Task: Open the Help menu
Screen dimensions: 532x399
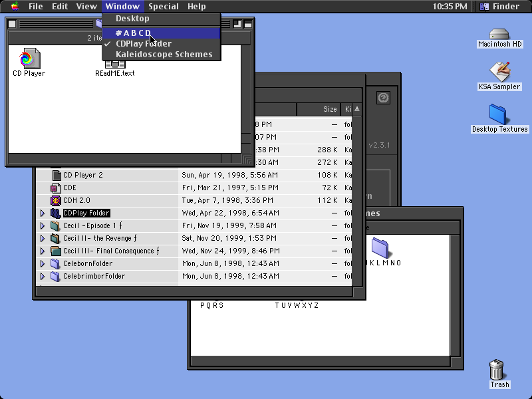Action: [197, 7]
